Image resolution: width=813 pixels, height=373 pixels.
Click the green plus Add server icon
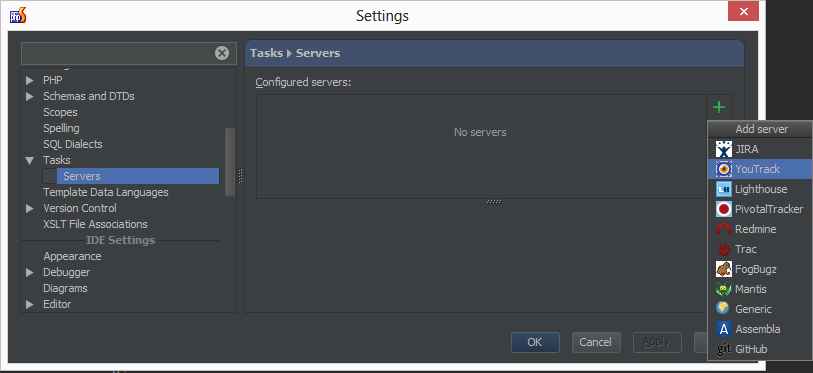(719, 107)
